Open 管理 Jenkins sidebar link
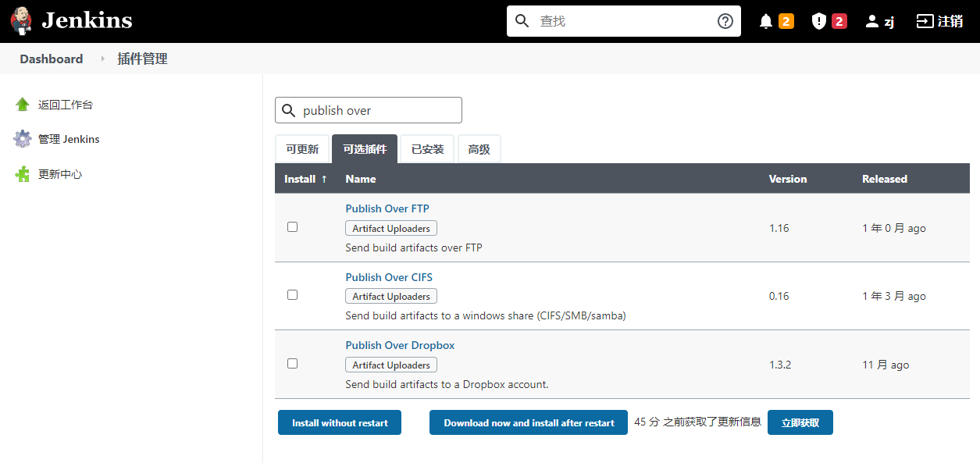980x463 pixels. (x=69, y=139)
